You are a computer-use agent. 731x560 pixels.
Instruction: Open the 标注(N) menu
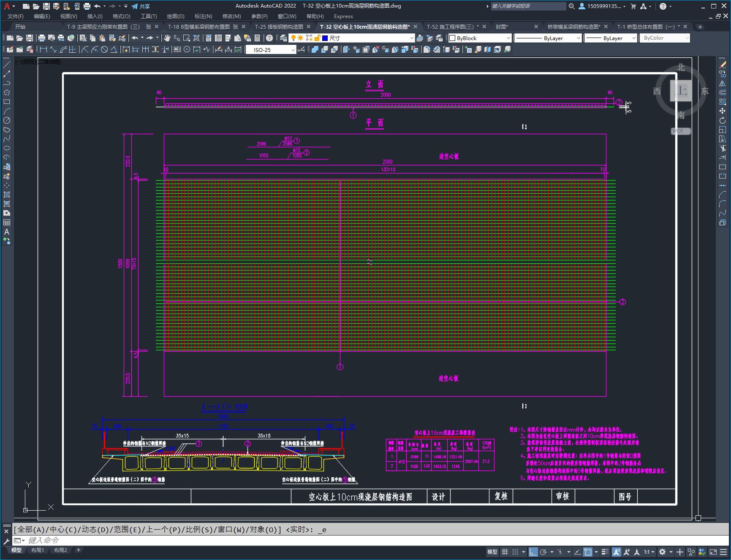(x=203, y=16)
